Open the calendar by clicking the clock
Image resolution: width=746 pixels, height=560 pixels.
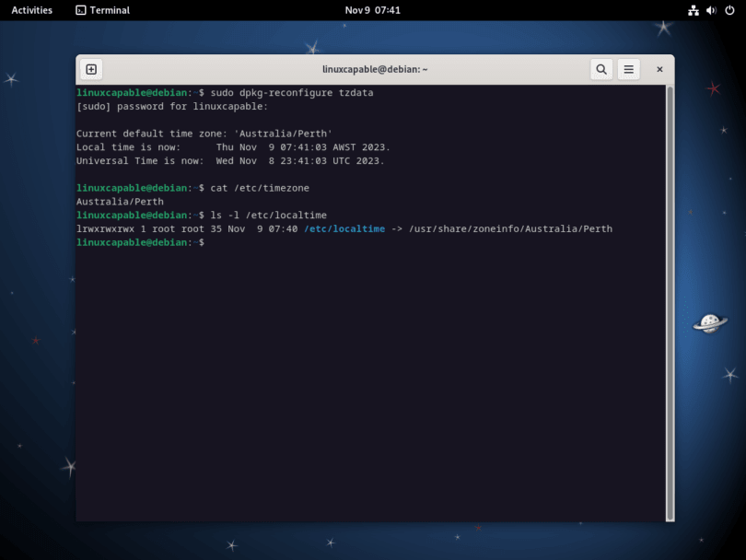pos(373,10)
